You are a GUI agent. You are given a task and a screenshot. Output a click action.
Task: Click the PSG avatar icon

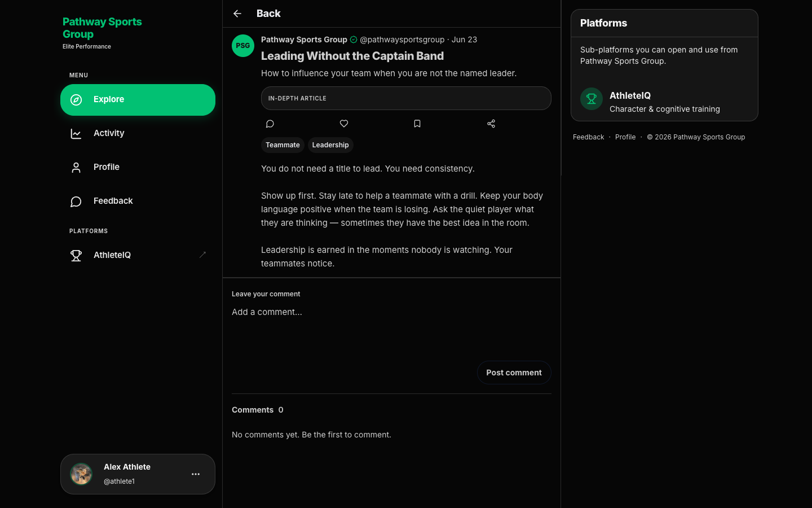point(243,46)
